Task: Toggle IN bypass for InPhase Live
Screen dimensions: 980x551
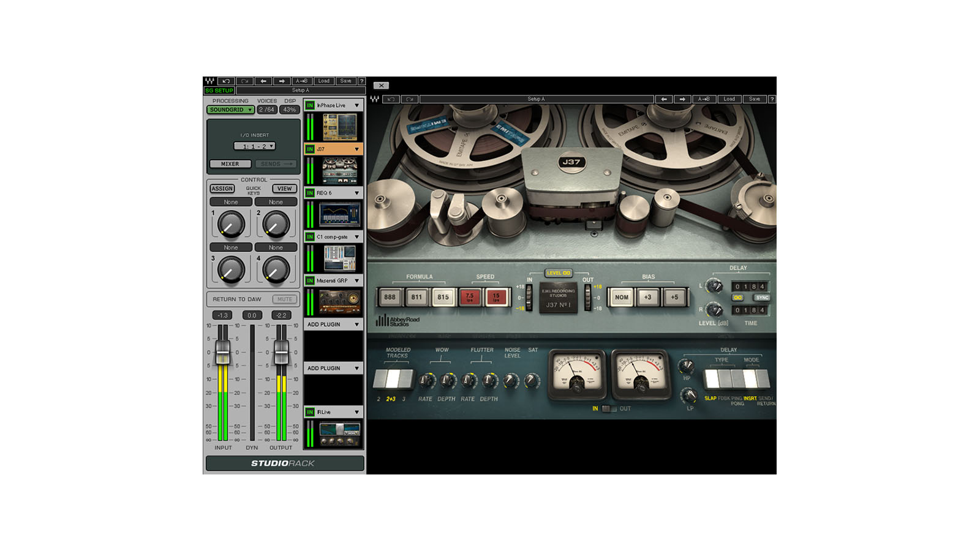Action: pos(310,105)
